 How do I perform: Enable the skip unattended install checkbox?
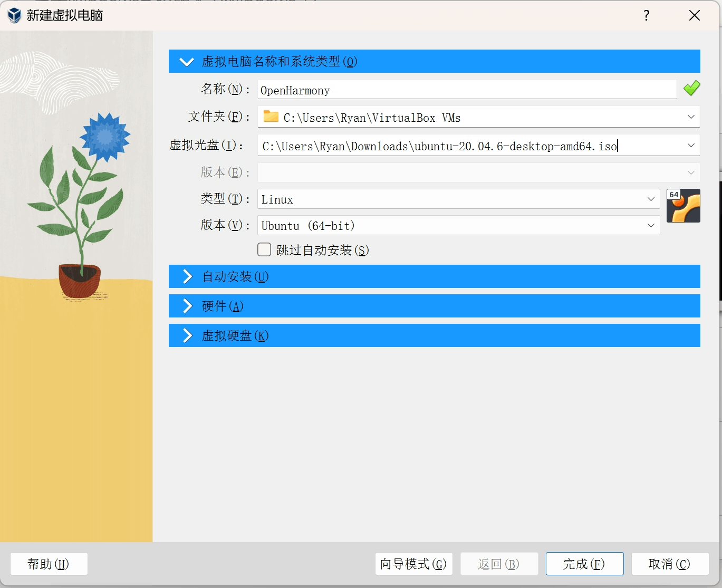click(264, 249)
